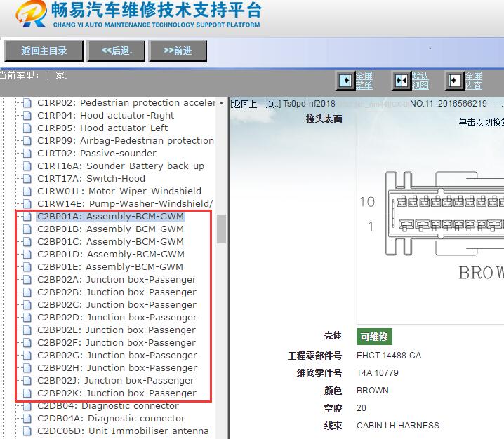The image size is (504, 439).
Task: Click the 全屏内容 layout icon
Action: 454,80
